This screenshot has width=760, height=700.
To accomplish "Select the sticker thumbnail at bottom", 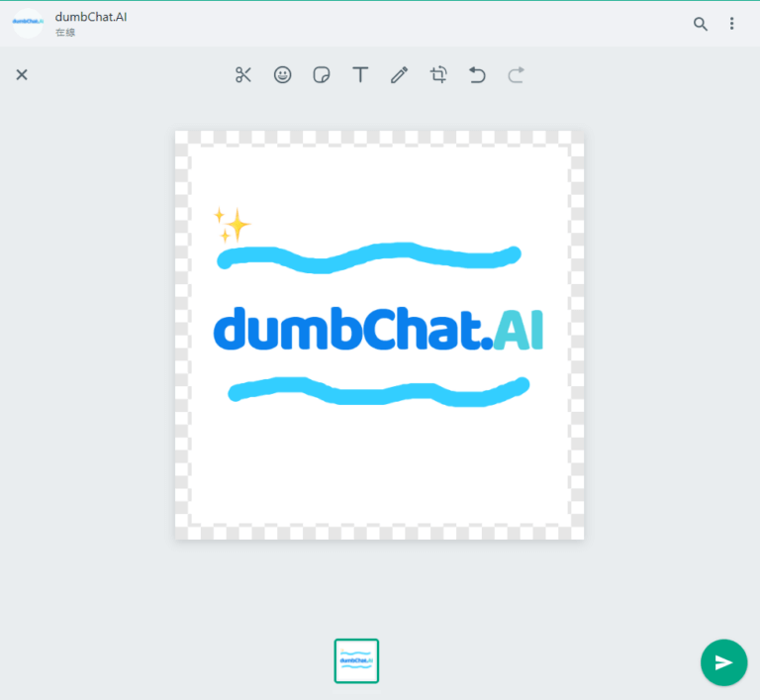I will tap(356, 660).
